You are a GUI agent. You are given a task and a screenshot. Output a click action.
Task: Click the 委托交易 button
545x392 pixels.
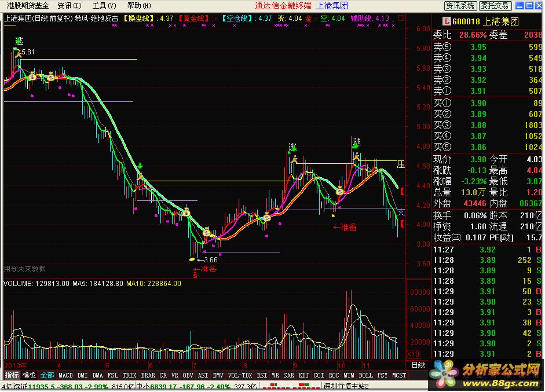click(495, 6)
